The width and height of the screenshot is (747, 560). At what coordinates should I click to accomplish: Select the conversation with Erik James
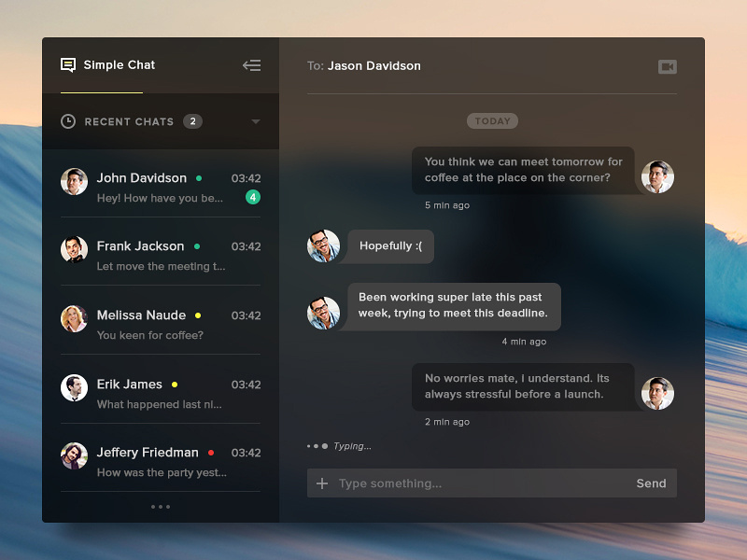(160, 393)
